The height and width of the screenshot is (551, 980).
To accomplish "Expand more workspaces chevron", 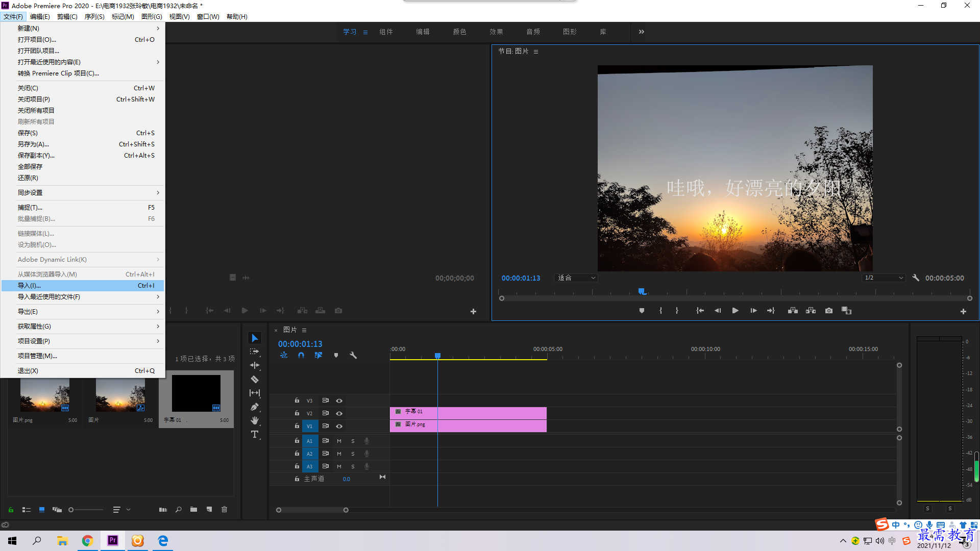I will (x=642, y=32).
